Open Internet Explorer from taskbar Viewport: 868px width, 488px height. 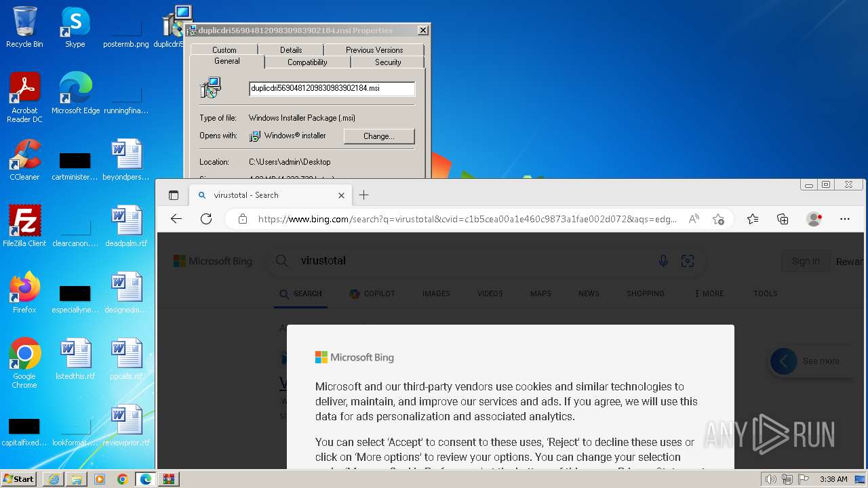(x=54, y=479)
